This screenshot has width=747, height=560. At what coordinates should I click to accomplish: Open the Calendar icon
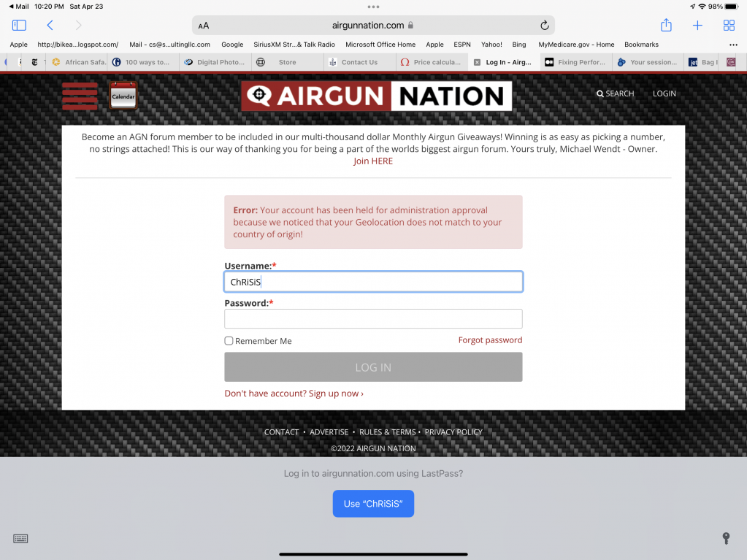pos(123,96)
